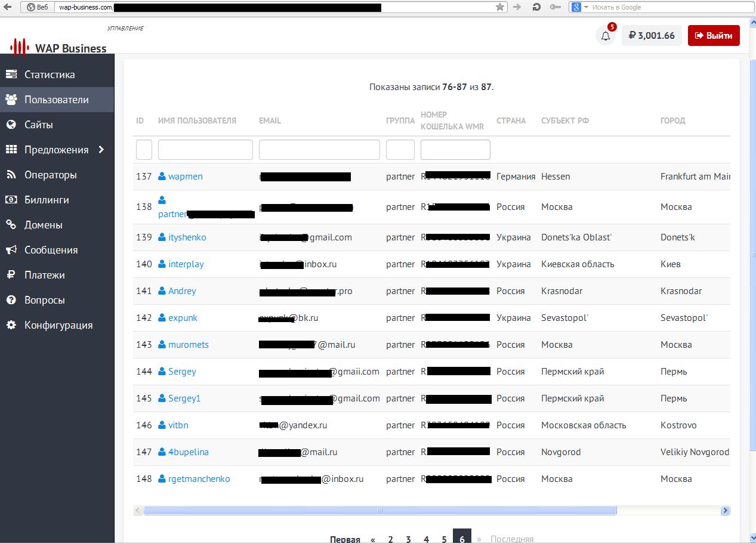This screenshot has height=544, width=756.
Task: Open Сайты section with globe icon
Action: click(x=11, y=125)
